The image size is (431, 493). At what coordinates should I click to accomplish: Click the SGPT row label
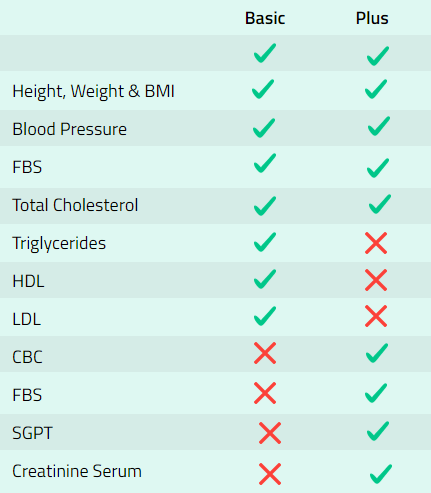[32, 433]
